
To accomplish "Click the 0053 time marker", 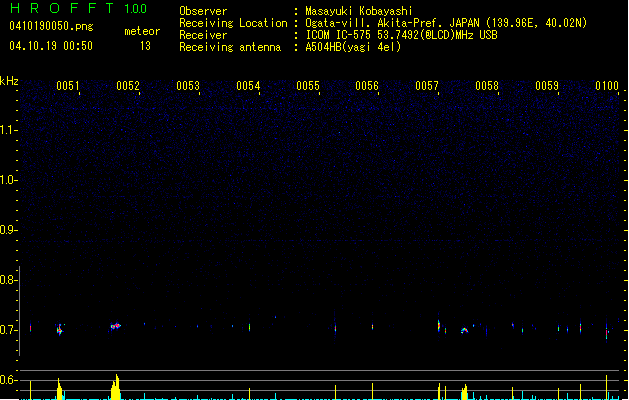I will point(188,86).
